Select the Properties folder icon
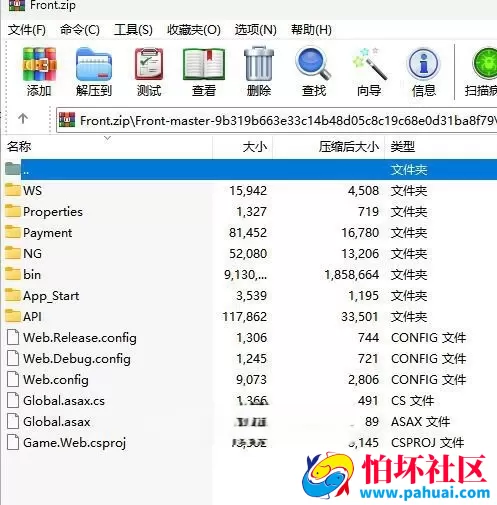This screenshot has width=497, height=505. click(13, 211)
